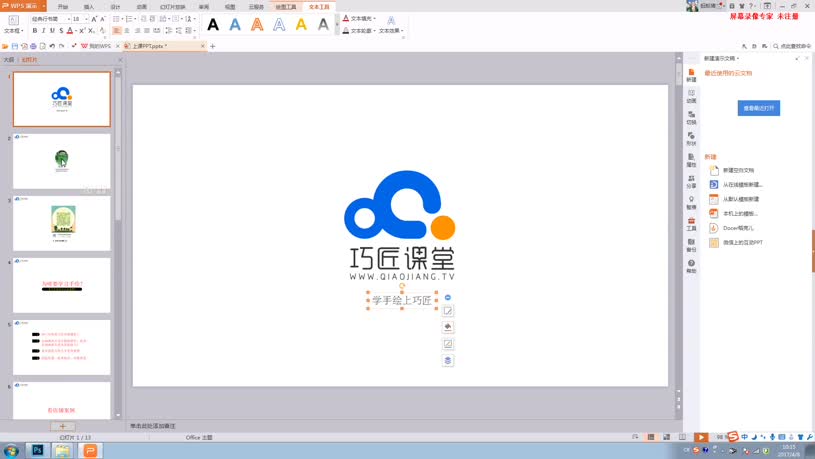Open the 开始 Home ribbon tab
Screen dimensions: 815x459
point(63,7)
